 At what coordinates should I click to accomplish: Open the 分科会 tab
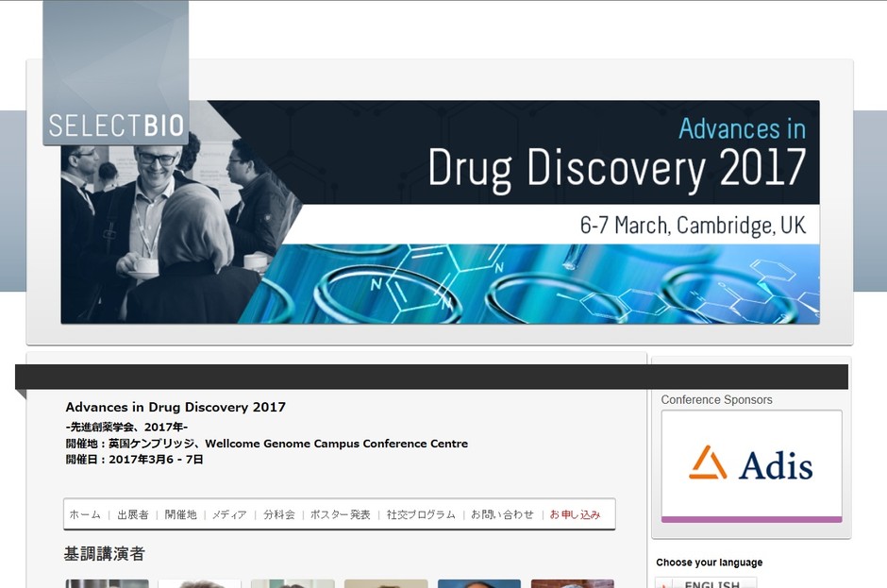[279, 514]
